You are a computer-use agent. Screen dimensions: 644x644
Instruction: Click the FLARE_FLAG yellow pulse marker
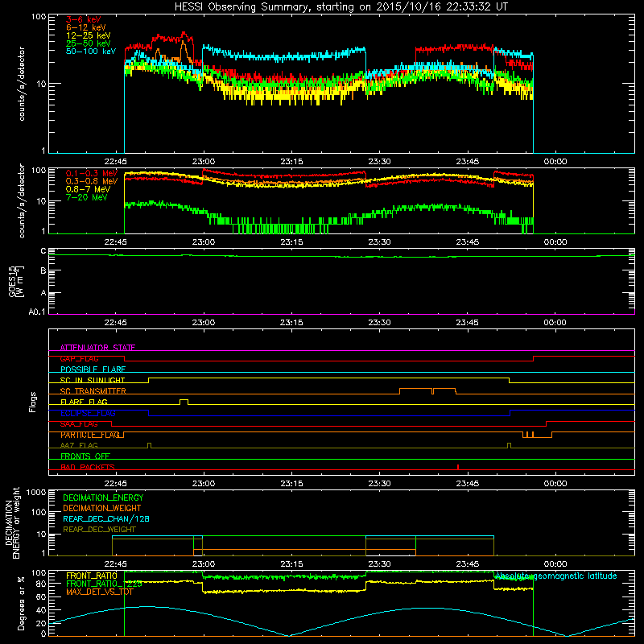click(184, 402)
